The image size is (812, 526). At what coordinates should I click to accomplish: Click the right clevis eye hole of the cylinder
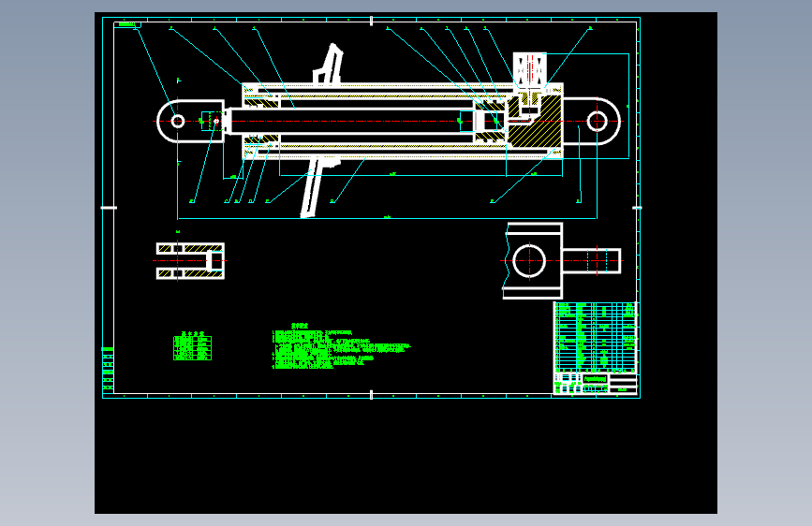click(x=597, y=121)
